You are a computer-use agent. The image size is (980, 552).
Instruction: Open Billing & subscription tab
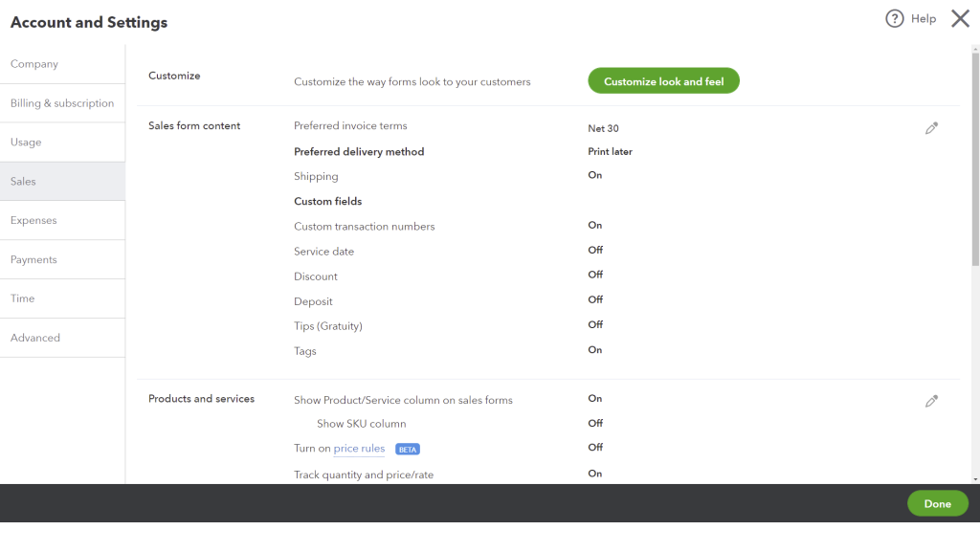click(62, 103)
